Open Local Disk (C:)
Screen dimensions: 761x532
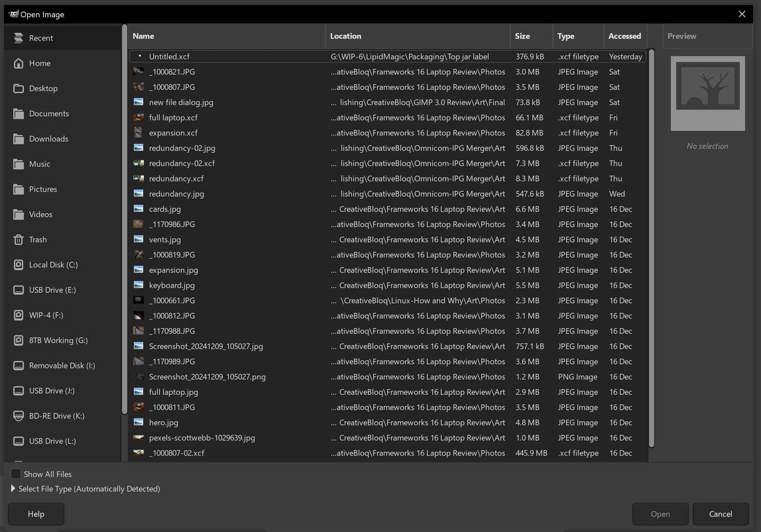[x=54, y=264]
